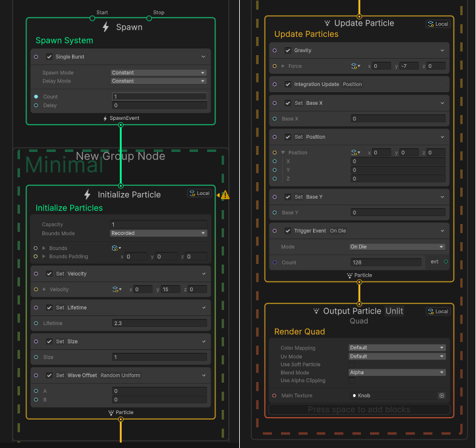
Task: Click Update Particle output Particle port
Action: pyautogui.click(x=359, y=282)
